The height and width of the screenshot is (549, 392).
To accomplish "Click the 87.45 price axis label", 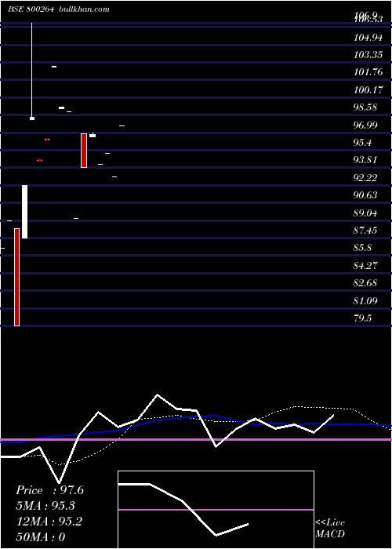I will tap(365, 231).
